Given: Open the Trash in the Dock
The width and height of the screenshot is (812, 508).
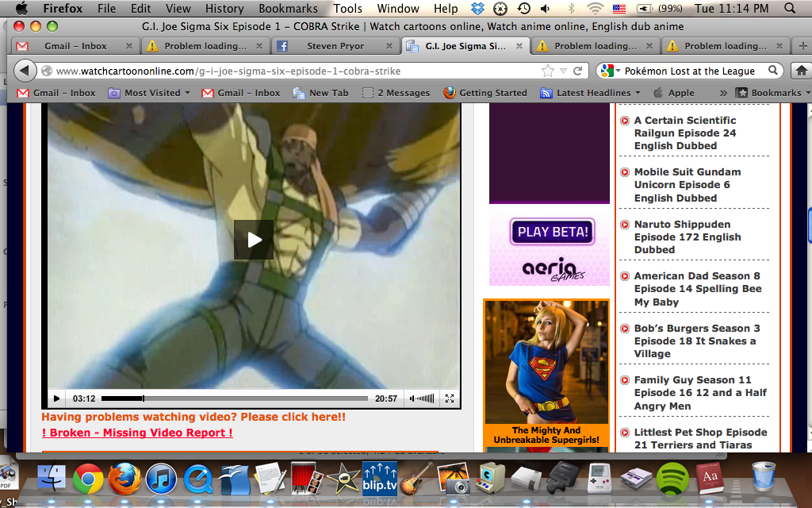Looking at the screenshot, I should point(764,476).
